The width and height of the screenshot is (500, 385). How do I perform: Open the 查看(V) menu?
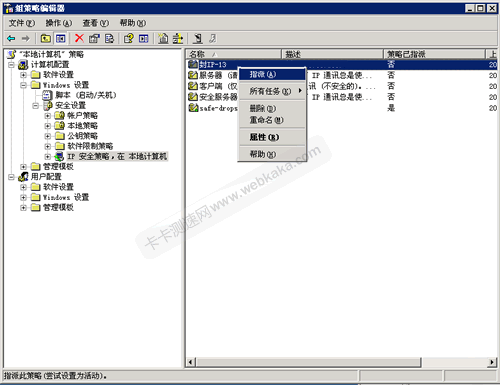(x=96, y=23)
